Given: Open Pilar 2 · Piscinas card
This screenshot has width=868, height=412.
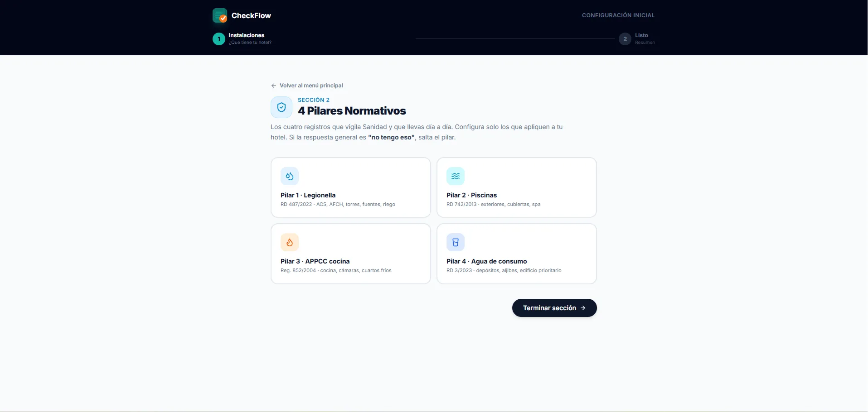Looking at the screenshot, I should point(517,187).
